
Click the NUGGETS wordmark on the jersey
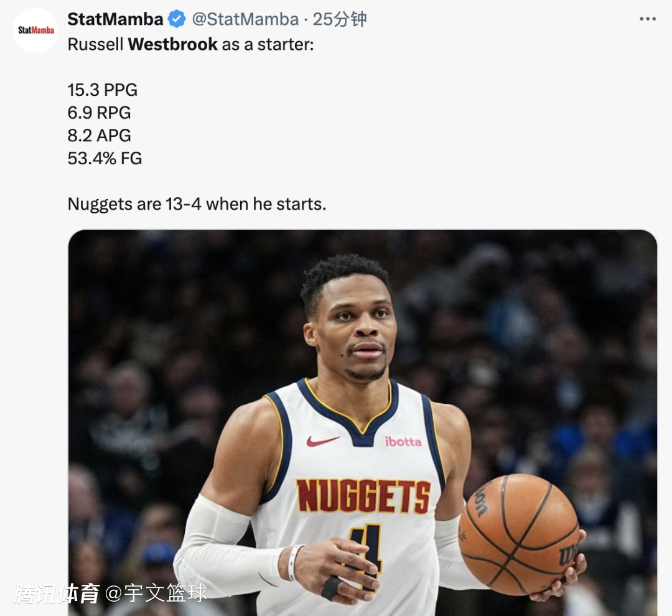point(363,496)
